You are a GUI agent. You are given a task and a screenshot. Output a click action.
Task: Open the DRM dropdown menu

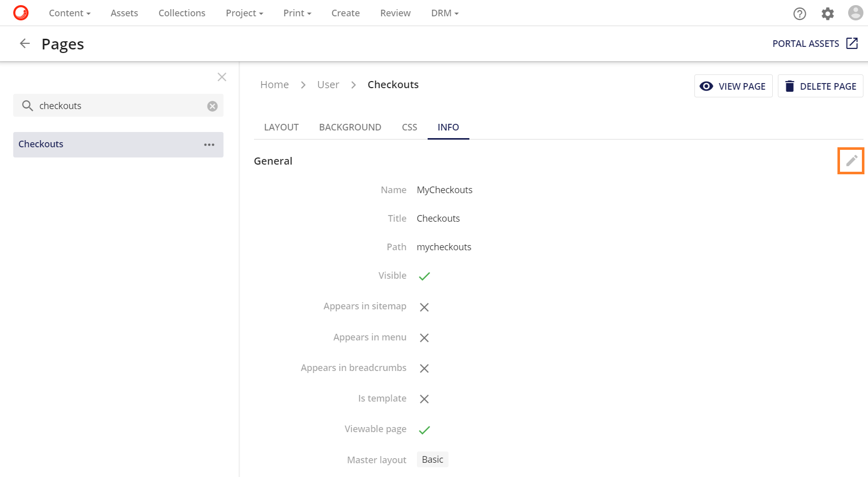pyautogui.click(x=443, y=13)
